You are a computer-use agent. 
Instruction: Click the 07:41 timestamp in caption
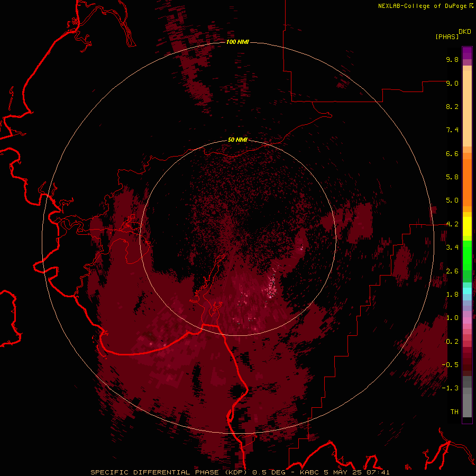[378, 472]
